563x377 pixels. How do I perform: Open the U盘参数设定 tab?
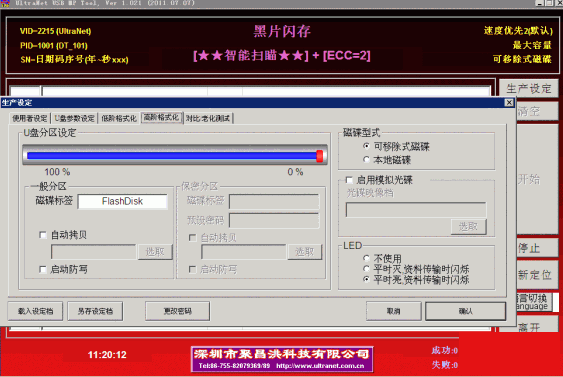coord(75,118)
